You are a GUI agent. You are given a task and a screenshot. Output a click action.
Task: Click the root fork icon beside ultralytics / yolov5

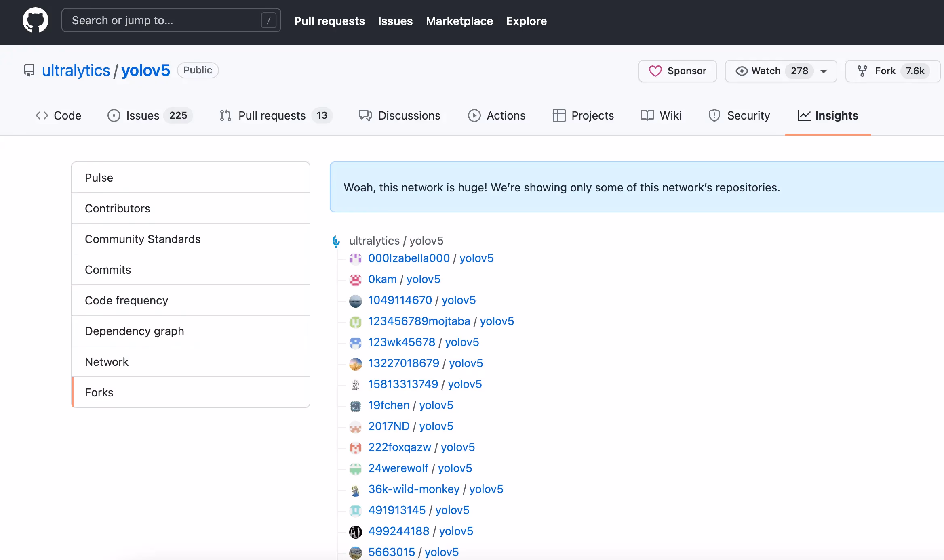(336, 241)
